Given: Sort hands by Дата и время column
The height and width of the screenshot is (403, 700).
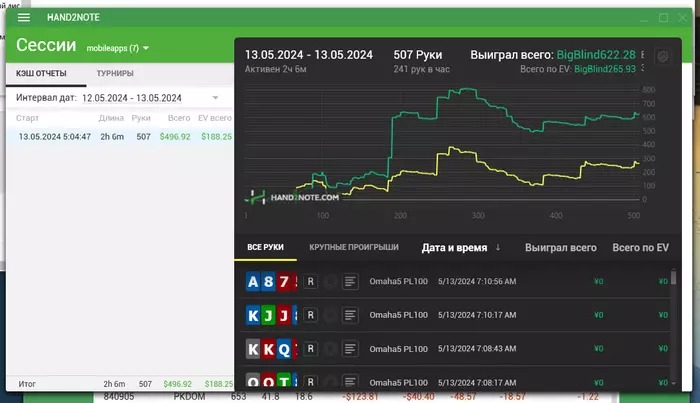Looking at the screenshot, I should click(x=454, y=248).
